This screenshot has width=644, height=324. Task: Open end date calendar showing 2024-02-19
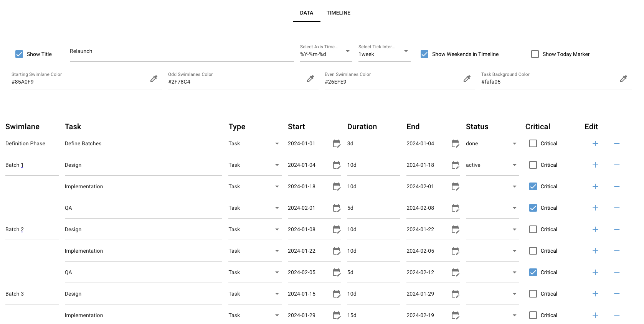click(455, 316)
